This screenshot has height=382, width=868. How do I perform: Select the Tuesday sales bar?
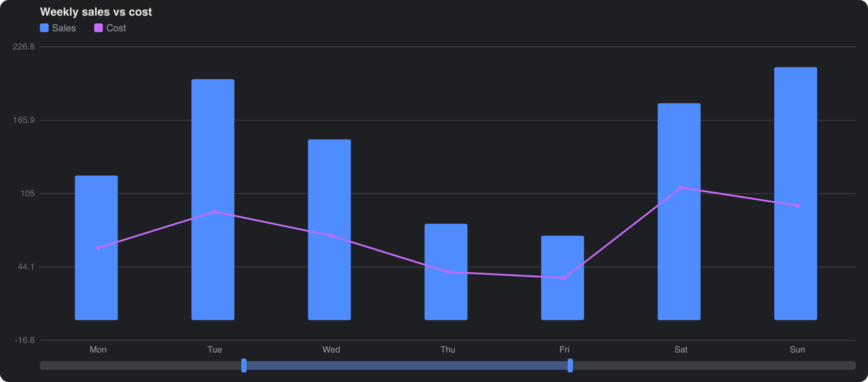[x=213, y=200]
